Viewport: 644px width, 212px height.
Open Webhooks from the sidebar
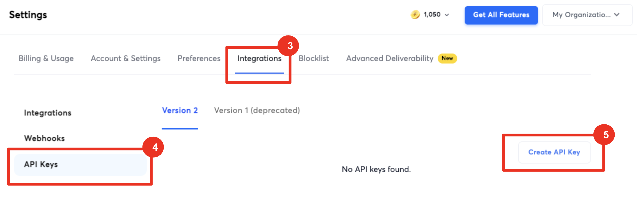(44, 138)
